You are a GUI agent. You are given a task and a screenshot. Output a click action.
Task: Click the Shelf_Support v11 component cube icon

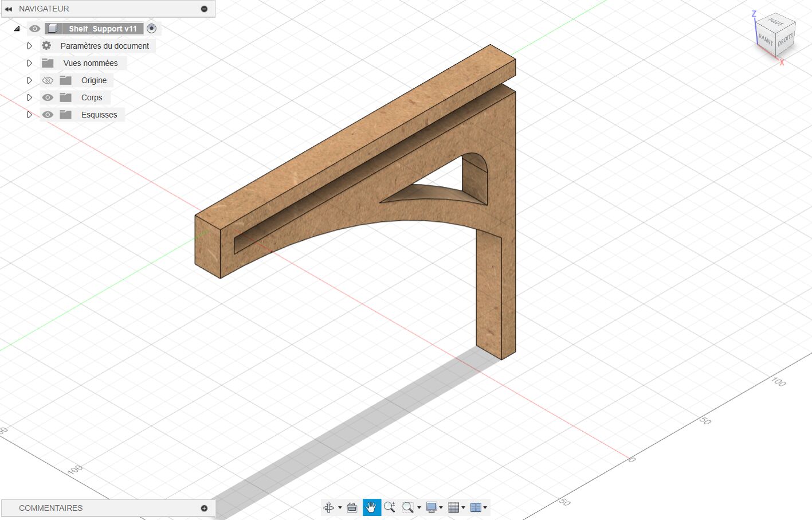(53, 29)
